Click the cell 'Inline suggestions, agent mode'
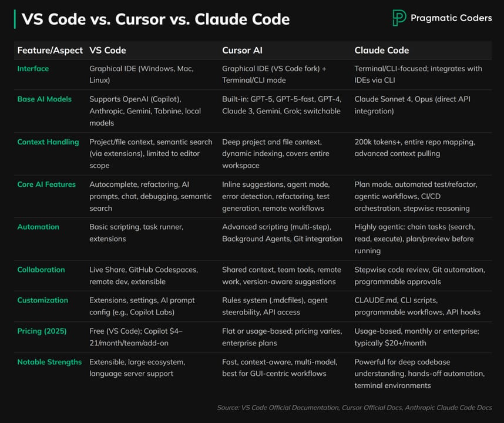This screenshot has height=423, width=504. [x=275, y=196]
